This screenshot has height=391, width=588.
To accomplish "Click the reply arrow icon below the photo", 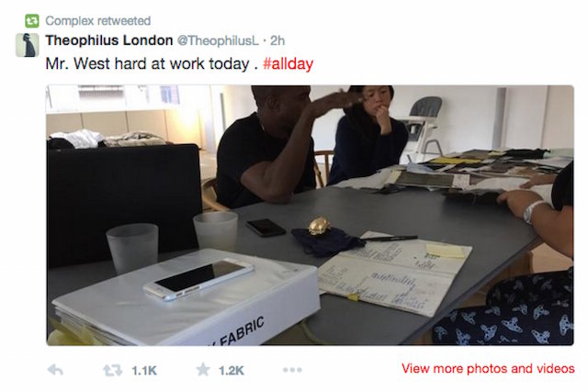I will [x=55, y=370].
